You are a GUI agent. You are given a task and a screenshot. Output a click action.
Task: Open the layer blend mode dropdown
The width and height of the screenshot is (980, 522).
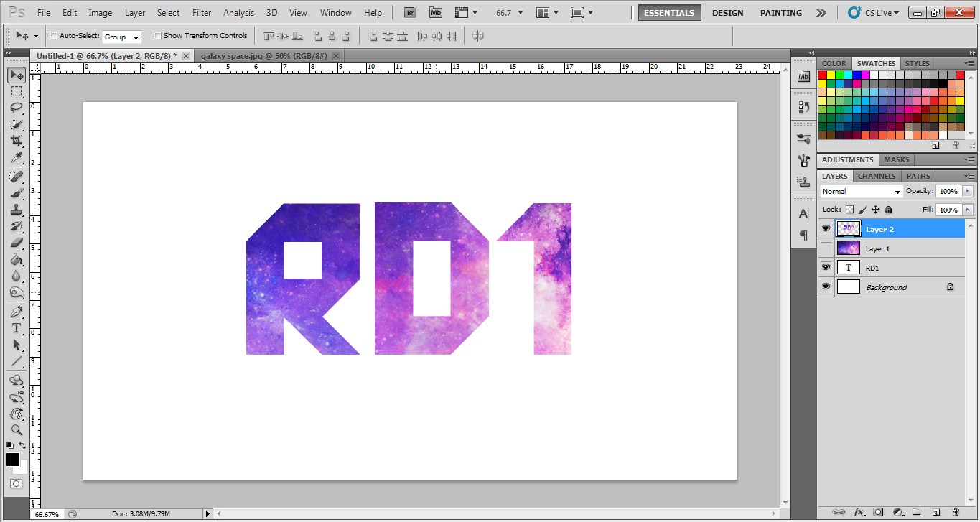860,191
